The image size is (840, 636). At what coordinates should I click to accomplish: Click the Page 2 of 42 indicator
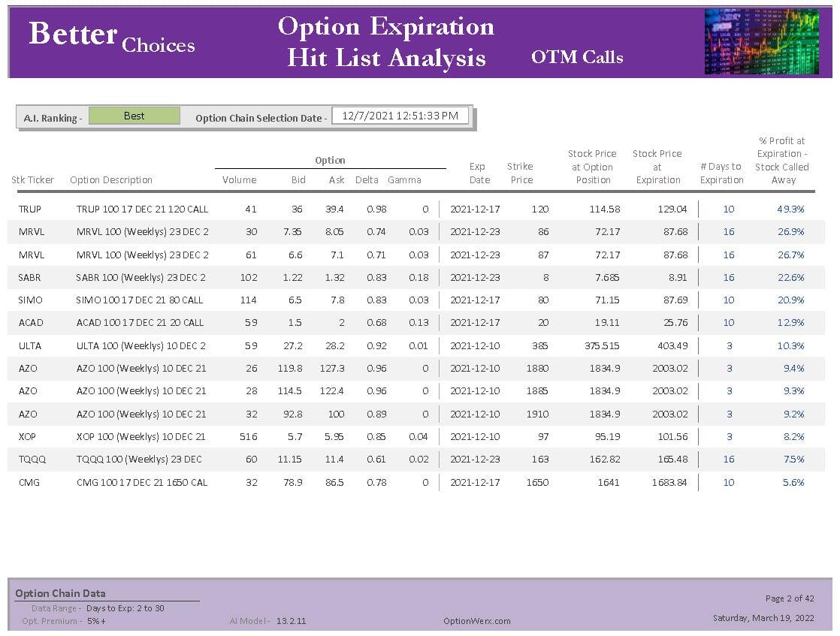click(x=790, y=598)
